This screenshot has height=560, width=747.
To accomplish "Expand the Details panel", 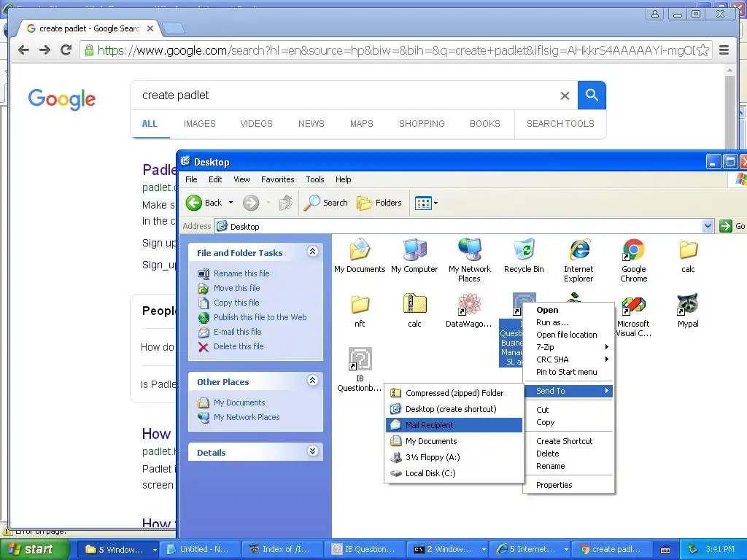I will 312,451.
